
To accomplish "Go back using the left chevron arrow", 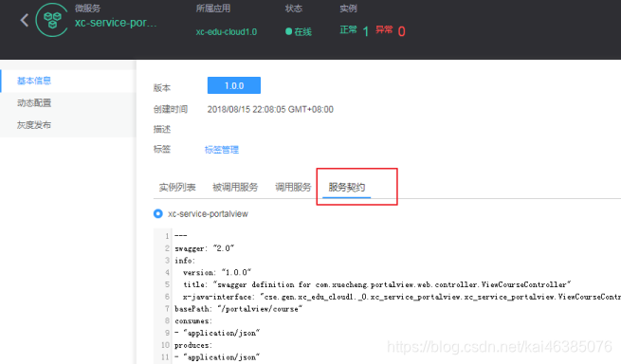I will [x=25, y=20].
